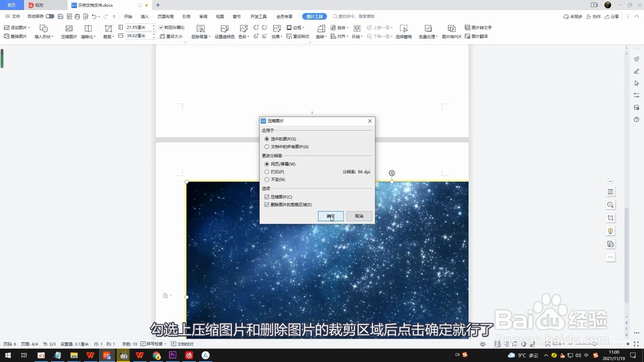Select 不变(N) resolution option

point(275,179)
